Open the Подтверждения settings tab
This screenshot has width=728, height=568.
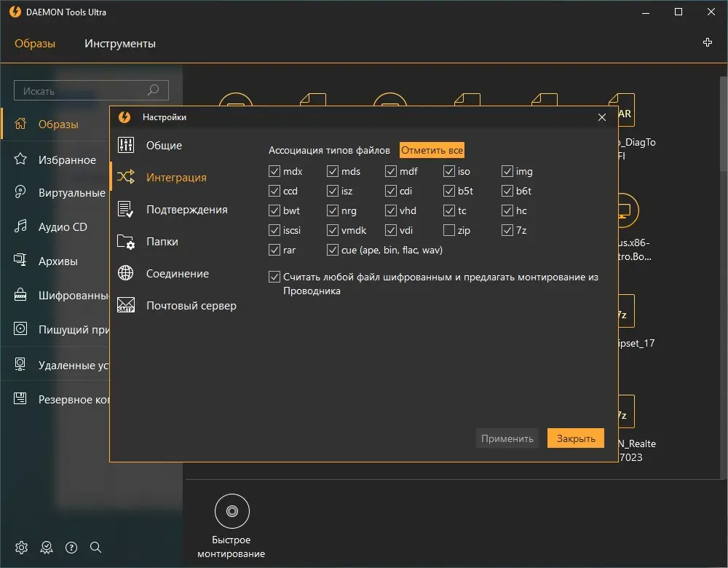[186, 210]
